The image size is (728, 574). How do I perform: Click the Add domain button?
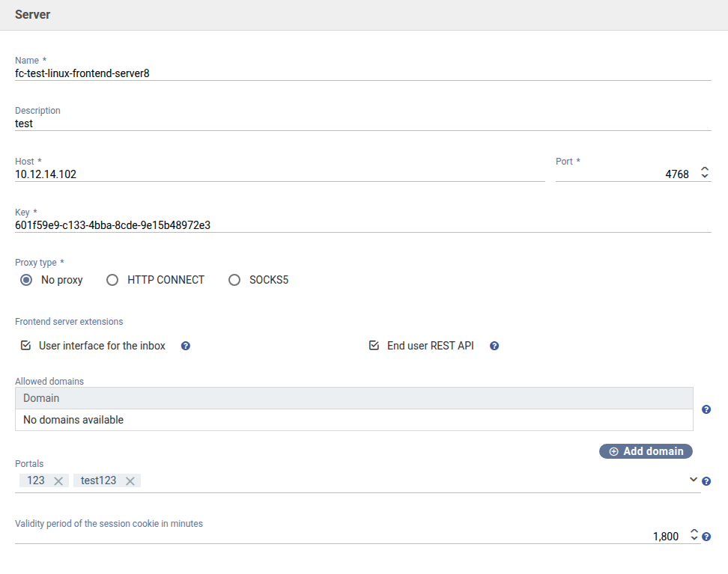[646, 451]
